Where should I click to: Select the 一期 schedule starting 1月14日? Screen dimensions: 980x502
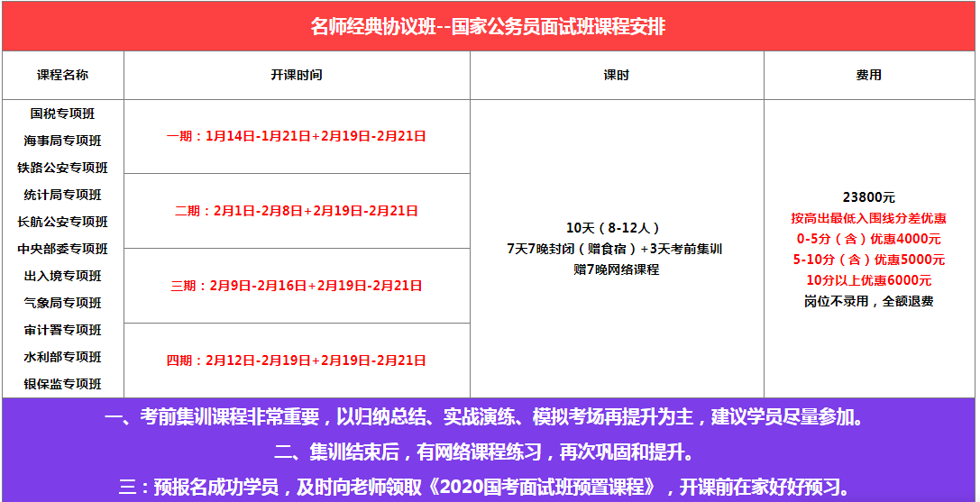(297, 136)
